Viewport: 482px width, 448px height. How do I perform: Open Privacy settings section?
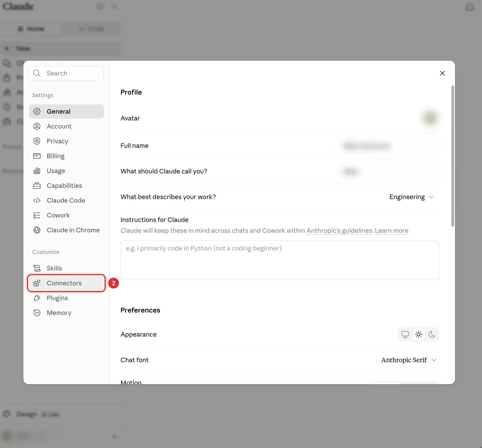(x=66, y=141)
